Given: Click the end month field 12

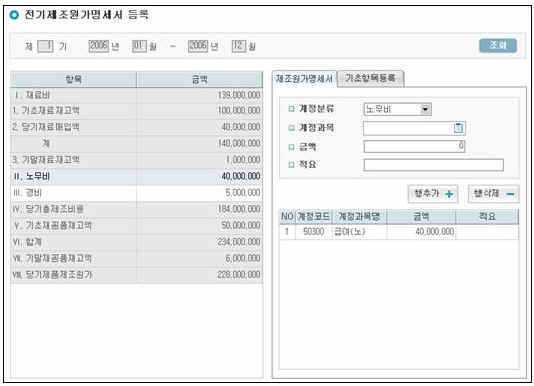Looking at the screenshot, I should tap(239, 46).
